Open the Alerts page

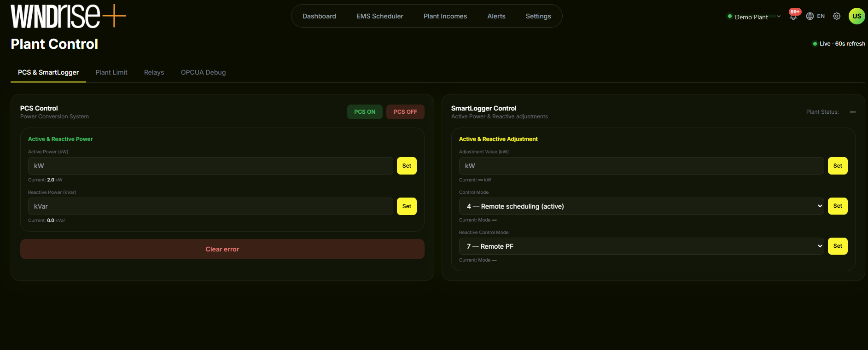pyautogui.click(x=496, y=16)
